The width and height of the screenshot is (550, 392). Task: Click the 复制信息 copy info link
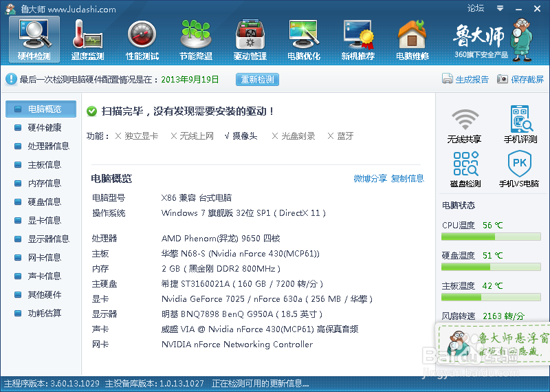coord(408,179)
